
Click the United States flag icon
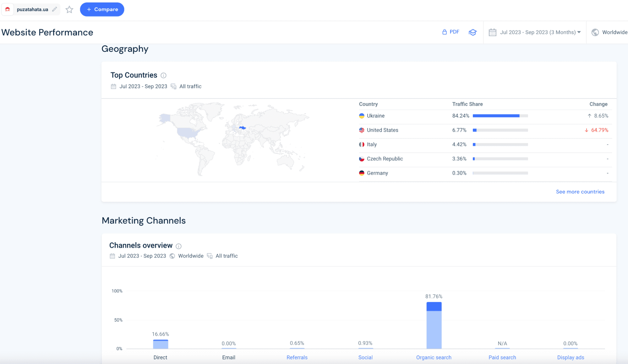point(362,130)
